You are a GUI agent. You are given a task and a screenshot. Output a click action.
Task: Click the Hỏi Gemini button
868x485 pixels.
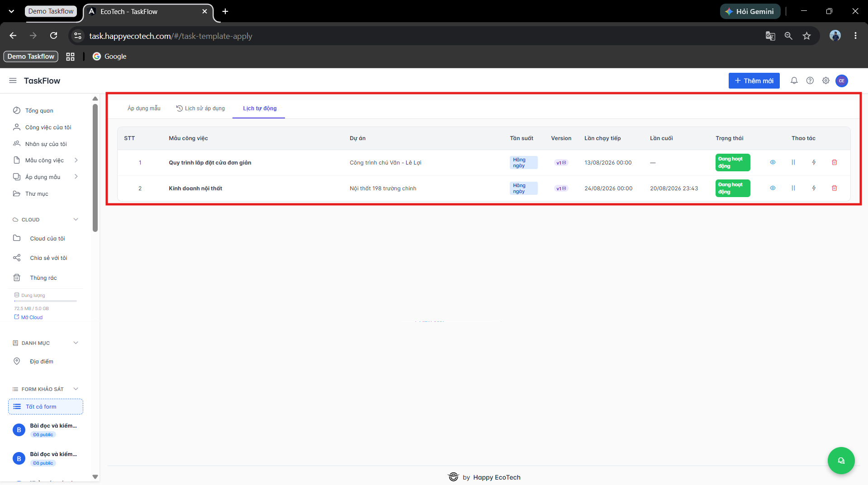[x=750, y=11]
